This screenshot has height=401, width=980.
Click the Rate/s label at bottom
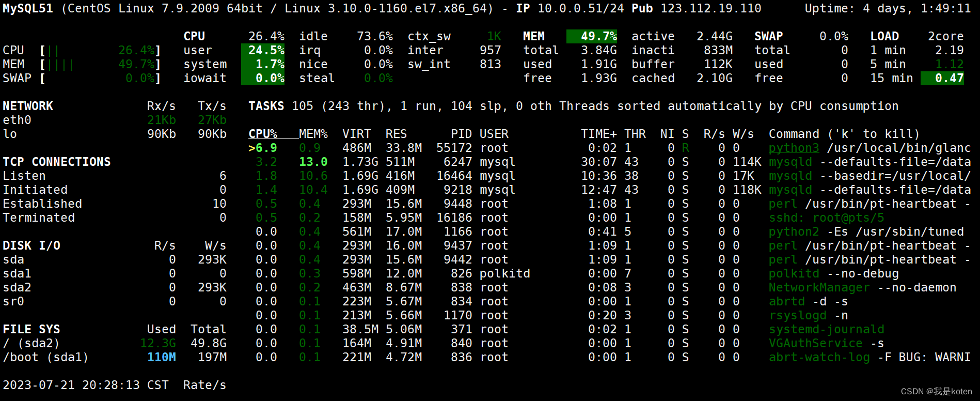205,385
